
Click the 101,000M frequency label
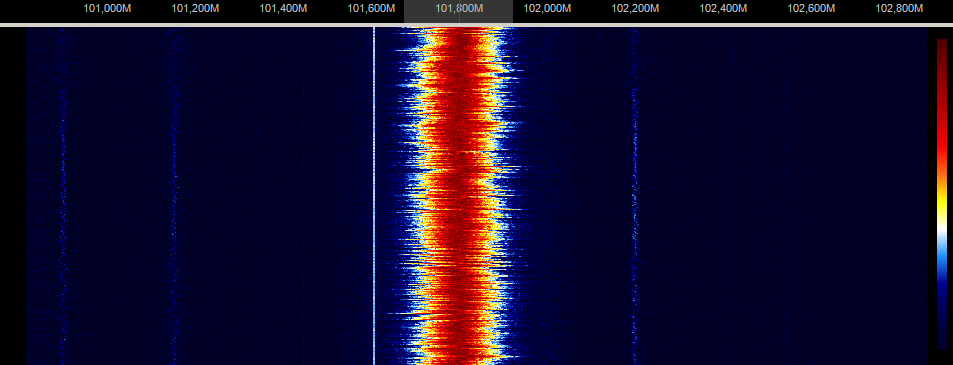click(x=108, y=9)
